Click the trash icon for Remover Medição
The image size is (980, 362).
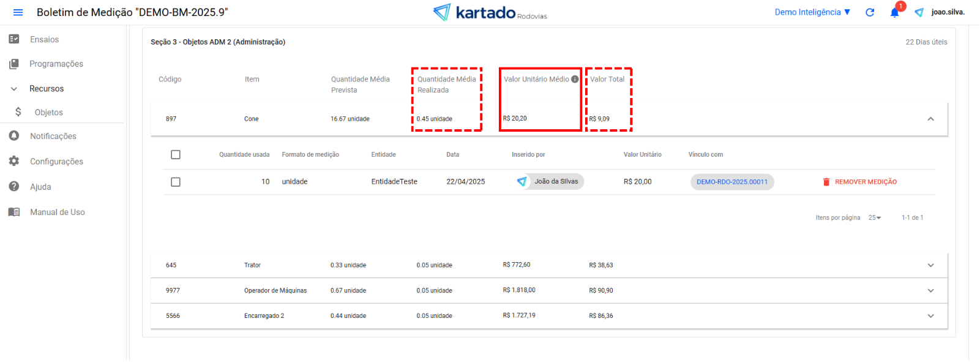point(826,182)
